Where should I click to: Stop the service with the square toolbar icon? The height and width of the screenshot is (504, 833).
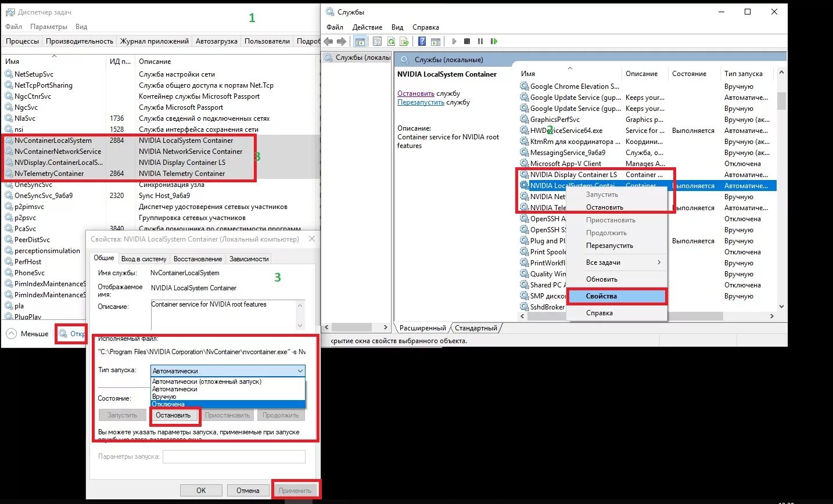[467, 41]
